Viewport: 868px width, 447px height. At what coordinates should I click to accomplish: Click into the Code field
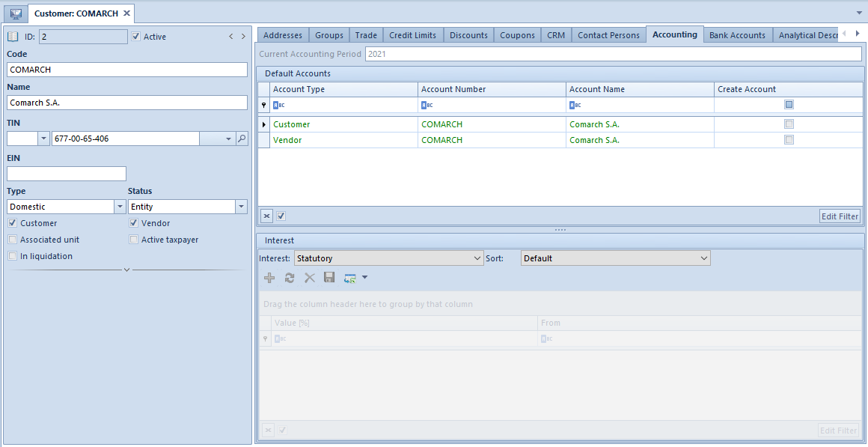point(127,70)
